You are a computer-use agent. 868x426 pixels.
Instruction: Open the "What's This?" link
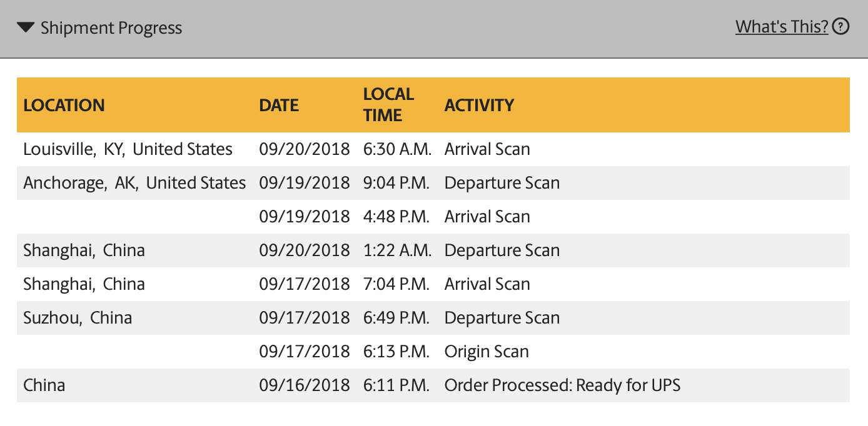click(782, 27)
